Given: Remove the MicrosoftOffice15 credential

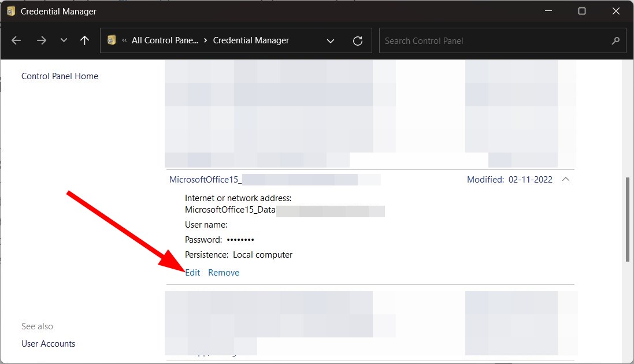Looking at the screenshot, I should [x=224, y=273].
